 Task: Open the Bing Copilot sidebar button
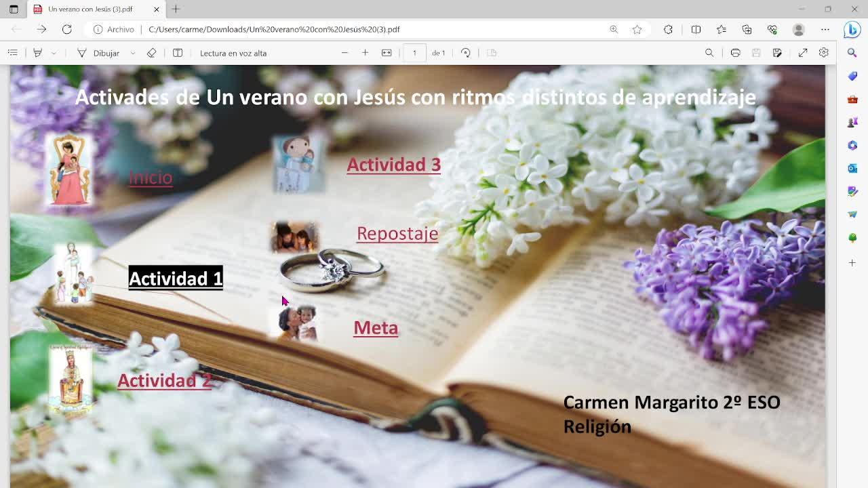(x=852, y=29)
